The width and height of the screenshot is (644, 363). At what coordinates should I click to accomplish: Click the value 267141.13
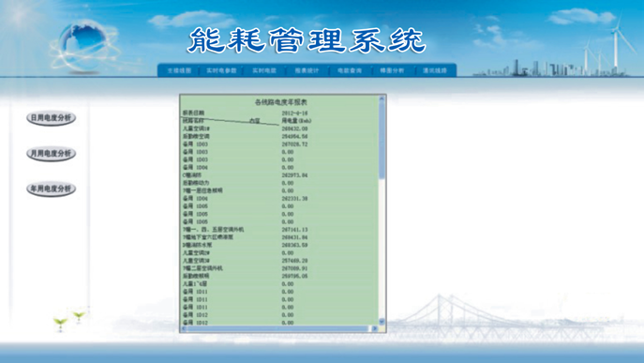295,230
